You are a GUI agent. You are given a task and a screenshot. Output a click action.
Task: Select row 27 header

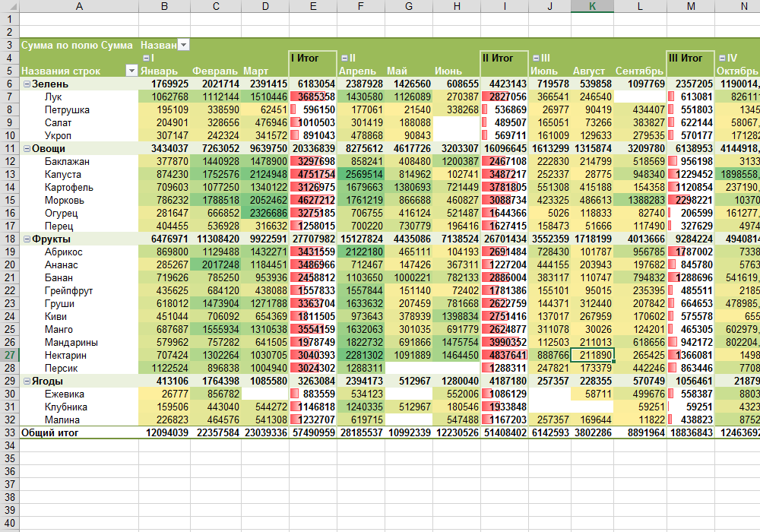10,355
